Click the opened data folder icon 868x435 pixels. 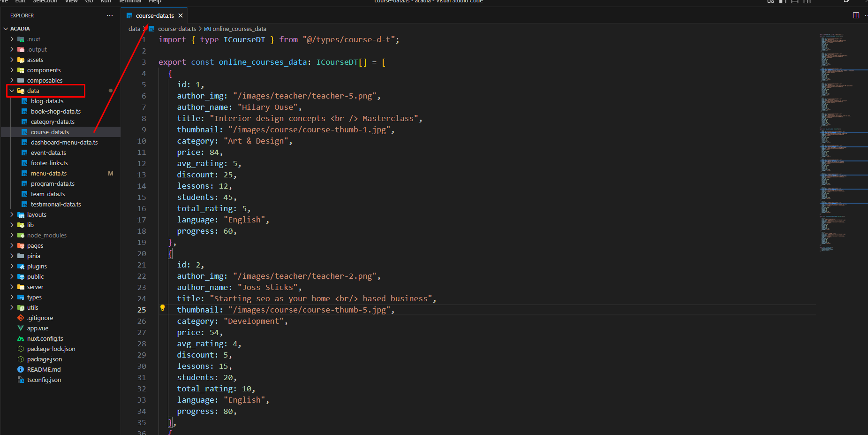pyautogui.click(x=21, y=91)
